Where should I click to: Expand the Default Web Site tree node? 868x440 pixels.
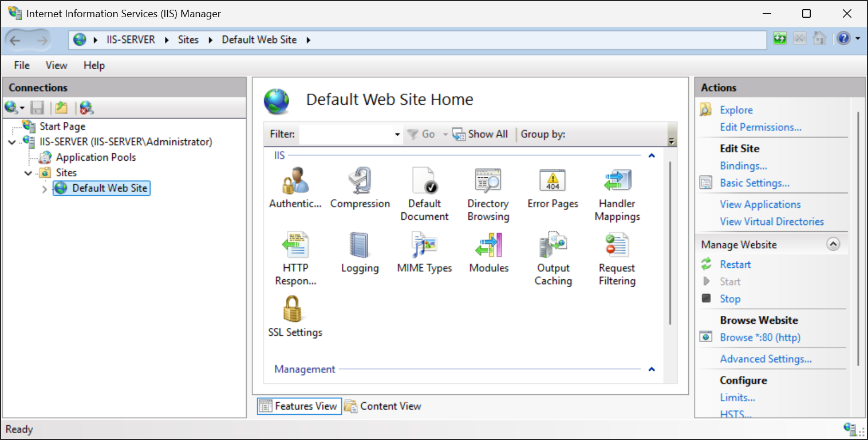pyautogui.click(x=45, y=188)
